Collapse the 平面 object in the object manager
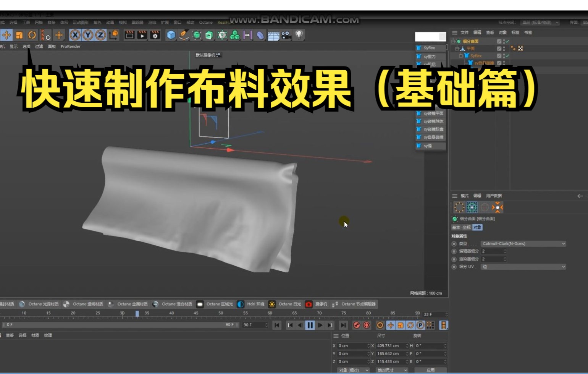 click(457, 49)
